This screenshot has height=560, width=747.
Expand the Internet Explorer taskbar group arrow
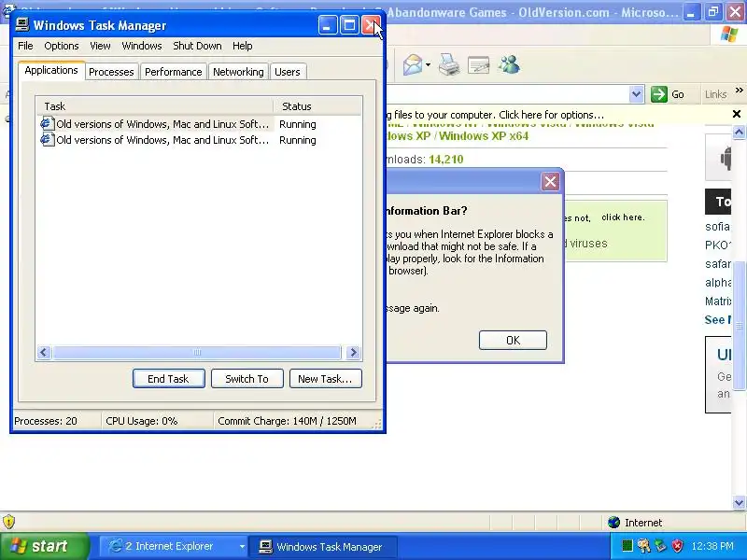(242, 547)
